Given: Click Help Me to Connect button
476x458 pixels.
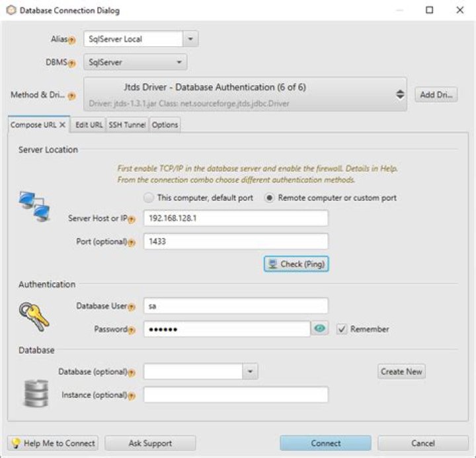Looking at the screenshot, I should tap(53, 443).
